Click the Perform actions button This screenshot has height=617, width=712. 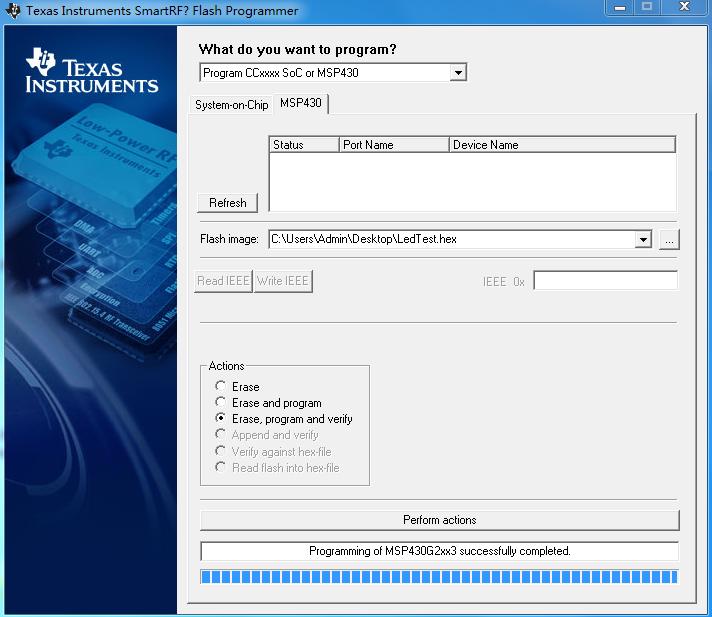click(x=440, y=520)
